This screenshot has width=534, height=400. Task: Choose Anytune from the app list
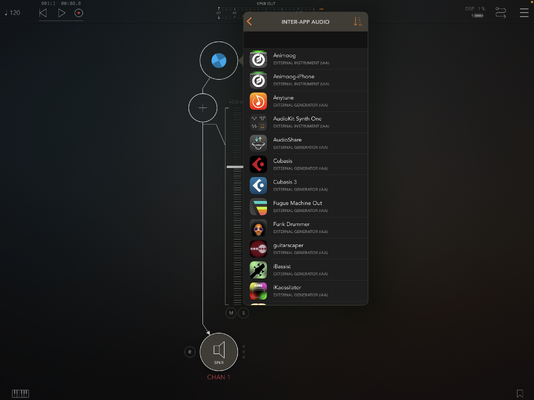pyautogui.click(x=305, y=101)
